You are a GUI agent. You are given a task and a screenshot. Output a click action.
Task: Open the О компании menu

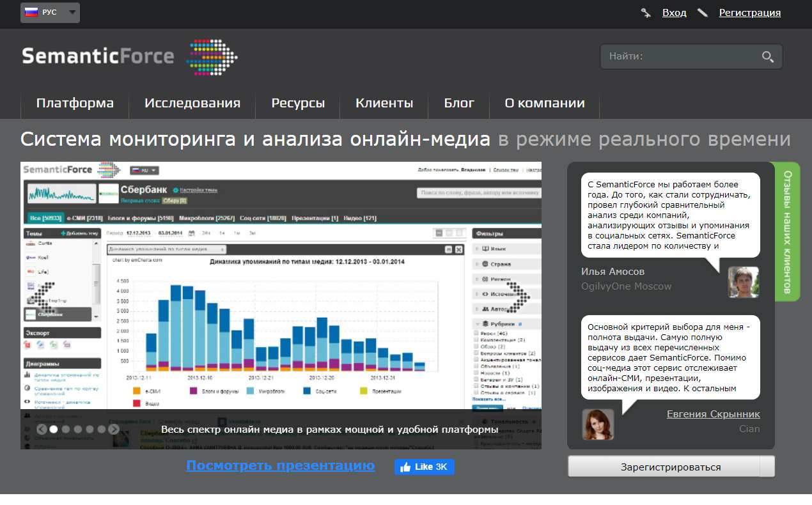545,103
